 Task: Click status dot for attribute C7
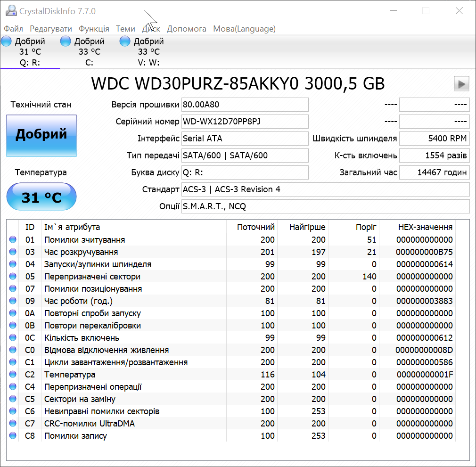point(13,423)
